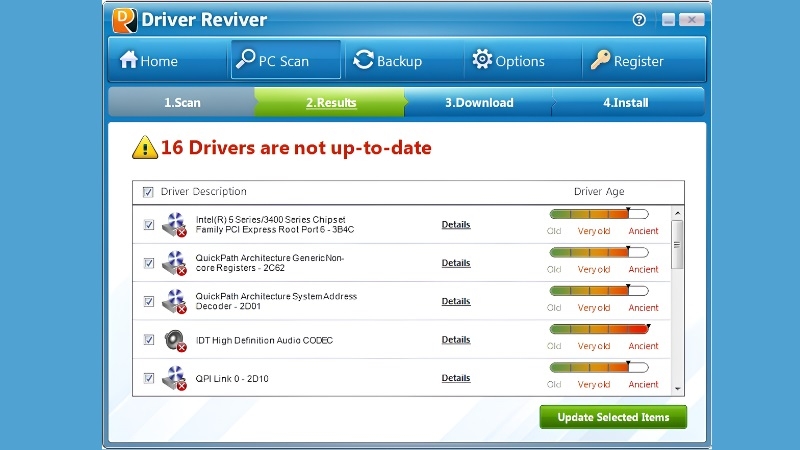
Task: Click the yellow warning triangle icon
Action: click(145, 147)
